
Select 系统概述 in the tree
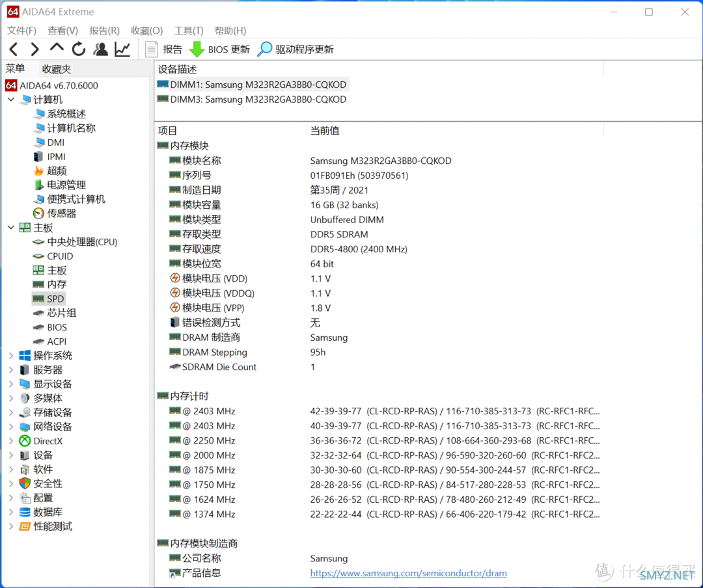[60, 114]
